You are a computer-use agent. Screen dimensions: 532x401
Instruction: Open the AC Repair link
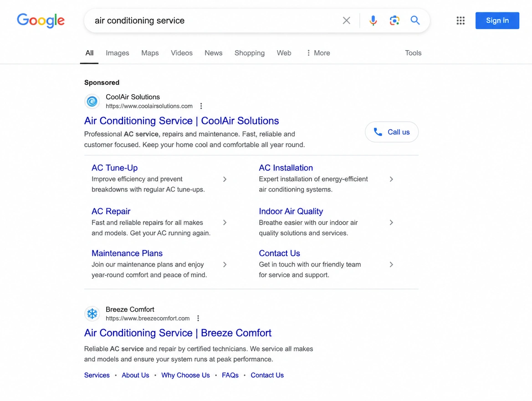tap(111, 211)
